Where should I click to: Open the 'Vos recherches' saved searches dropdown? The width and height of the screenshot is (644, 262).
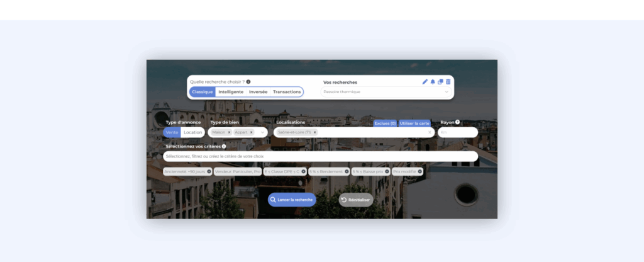click(386, 92)
